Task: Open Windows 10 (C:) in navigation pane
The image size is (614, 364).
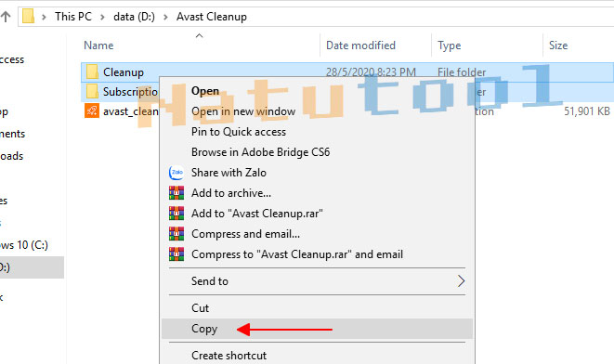Action: click(x=24, y=245)
